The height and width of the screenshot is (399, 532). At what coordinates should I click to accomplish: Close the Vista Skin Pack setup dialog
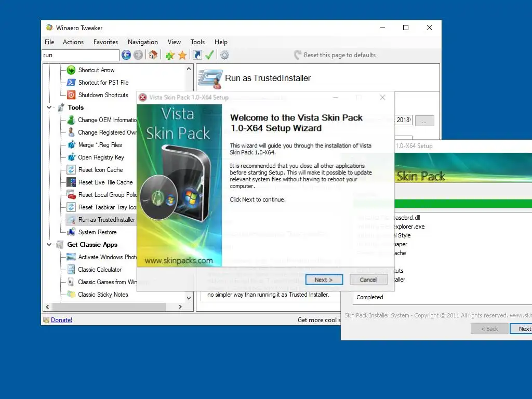(382, 97)
